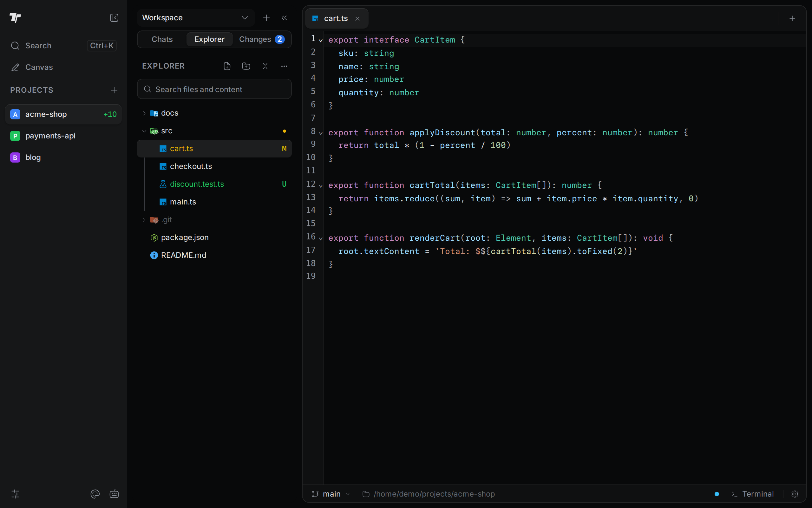Click the app logo icon

click(x=15, y=17)
